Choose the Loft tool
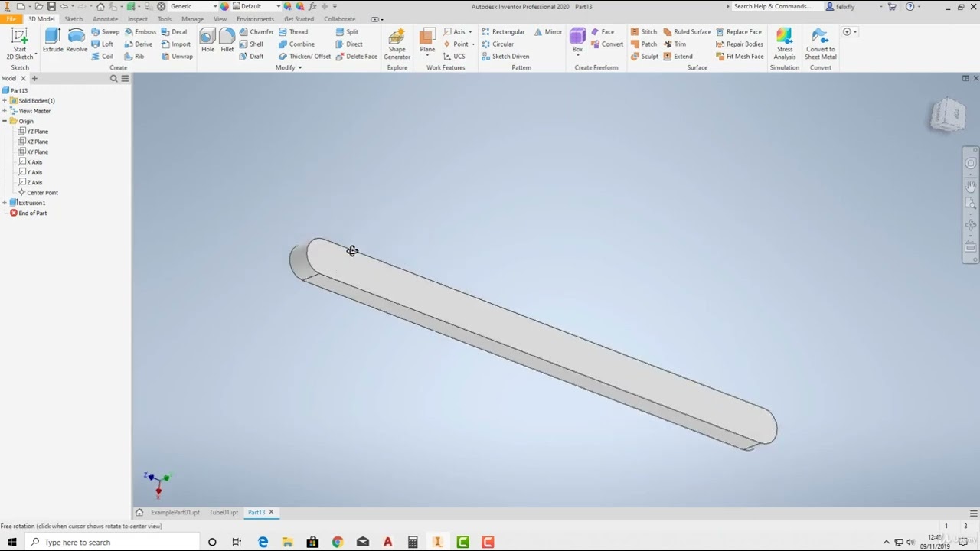This screenshot has height=551, width=980. (102, 44)
